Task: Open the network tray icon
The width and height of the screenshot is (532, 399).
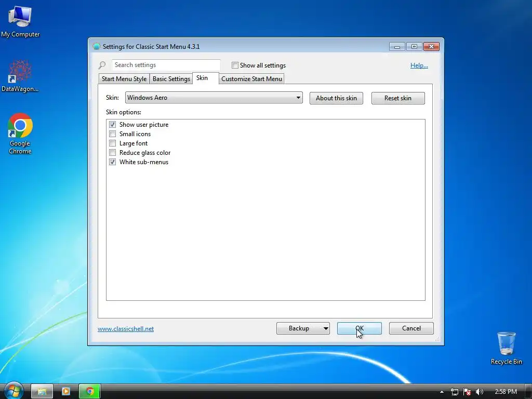Action: (454, 392)
